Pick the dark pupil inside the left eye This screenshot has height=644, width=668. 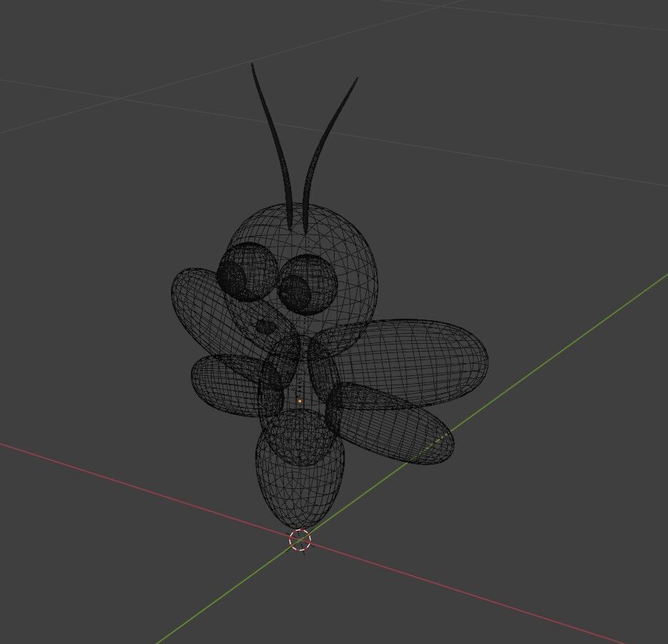pos(232,280)
